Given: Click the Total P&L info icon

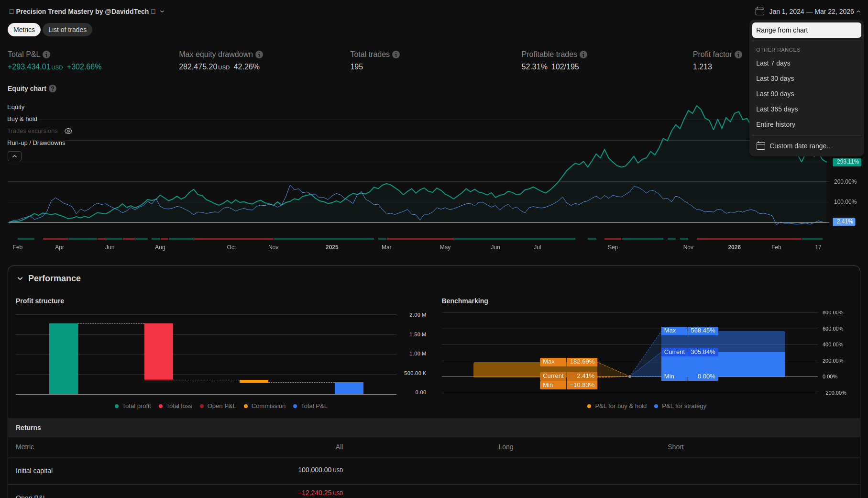Looking at the screenshot, I should 46,55.
